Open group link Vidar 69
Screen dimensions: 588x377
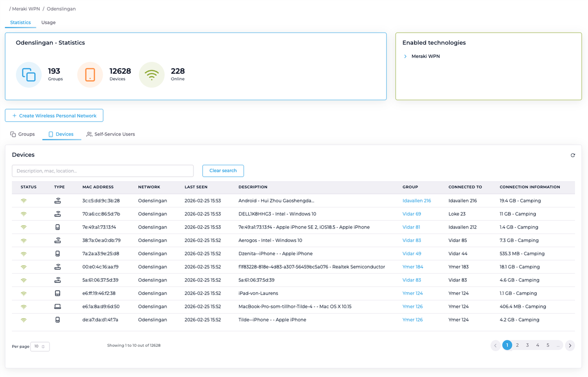(412, 214)
